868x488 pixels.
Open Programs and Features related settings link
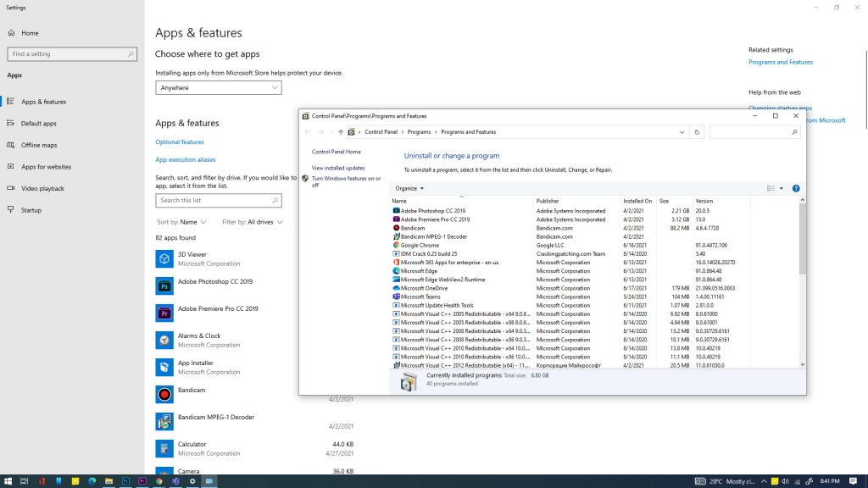tap(781, 62)
